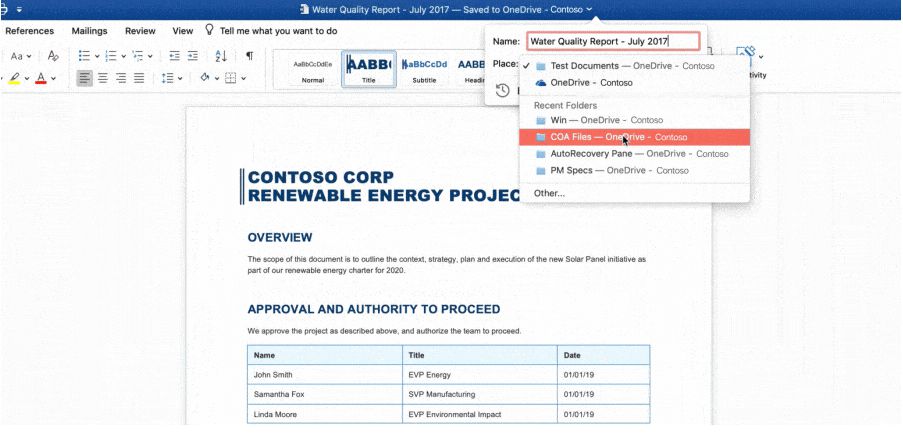Click Tell me what you want to do
The width and height of the screenshot is (903, 444).
[278, 31]
